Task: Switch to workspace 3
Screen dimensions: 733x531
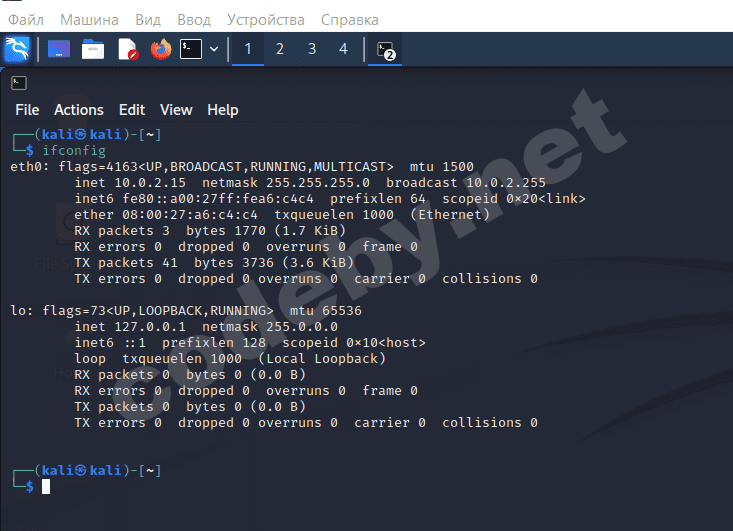Action: (x=312, y=49)
